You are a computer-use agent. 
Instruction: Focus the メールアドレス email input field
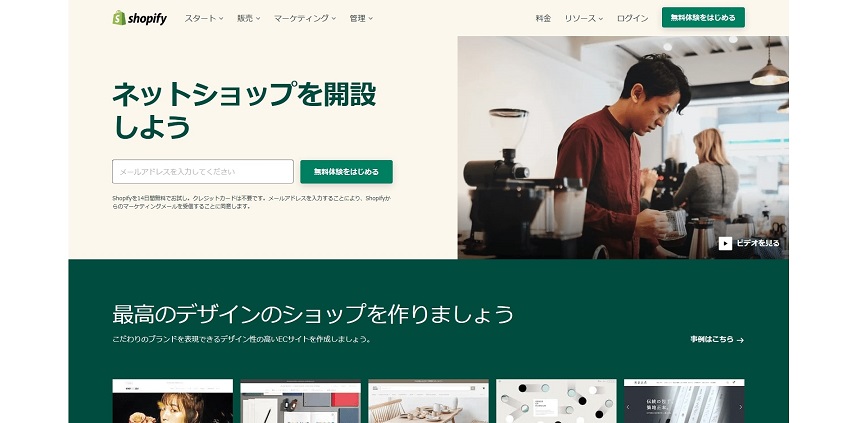(x=203, y=172)
